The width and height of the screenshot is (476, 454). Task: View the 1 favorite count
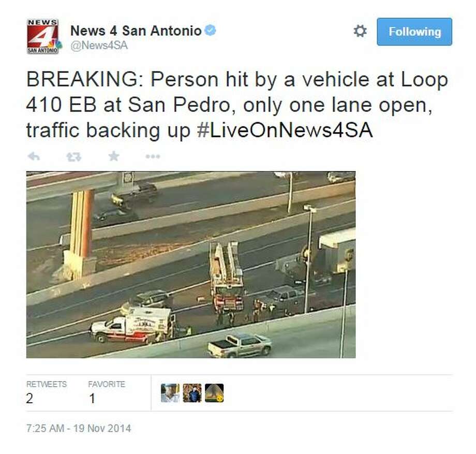point(92,399)
